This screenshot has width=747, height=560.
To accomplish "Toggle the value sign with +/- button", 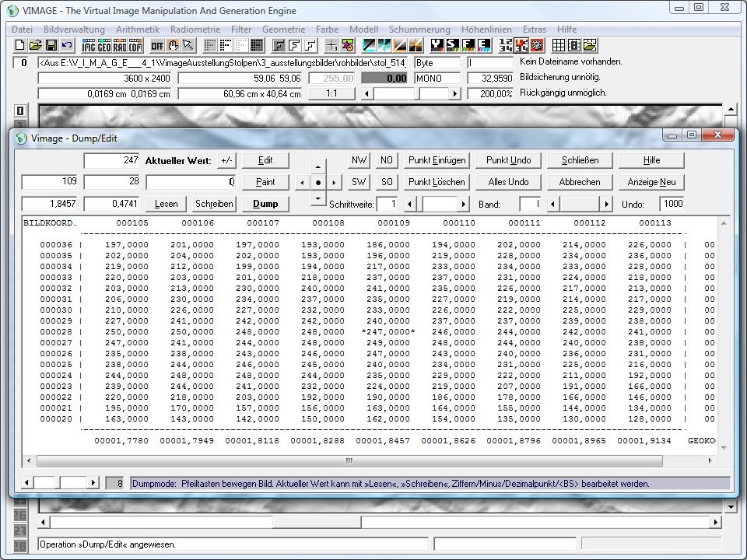I will (x=226, y=160).
